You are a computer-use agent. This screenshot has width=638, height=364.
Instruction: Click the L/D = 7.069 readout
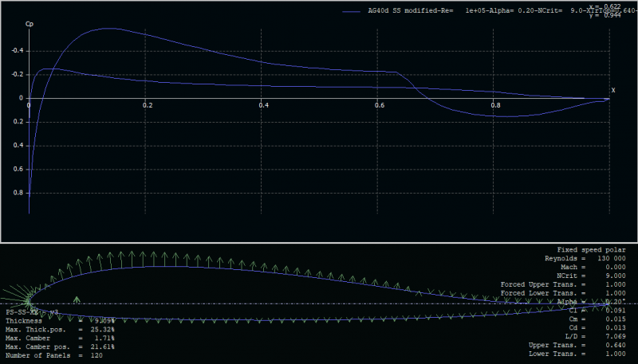[x=591, y=337]
